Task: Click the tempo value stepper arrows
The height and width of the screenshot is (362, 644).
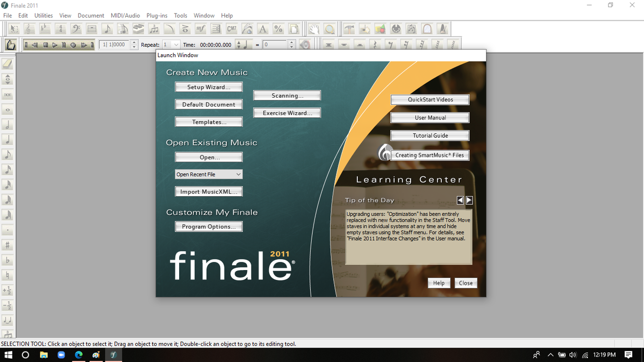Action: 291,45
